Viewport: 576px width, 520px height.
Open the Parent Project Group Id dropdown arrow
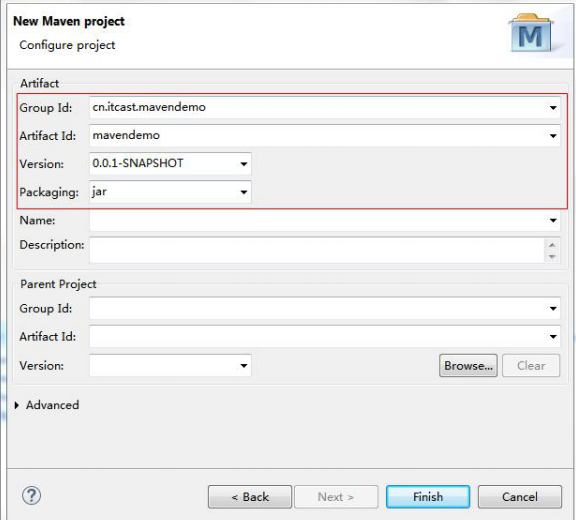[553, 308]
